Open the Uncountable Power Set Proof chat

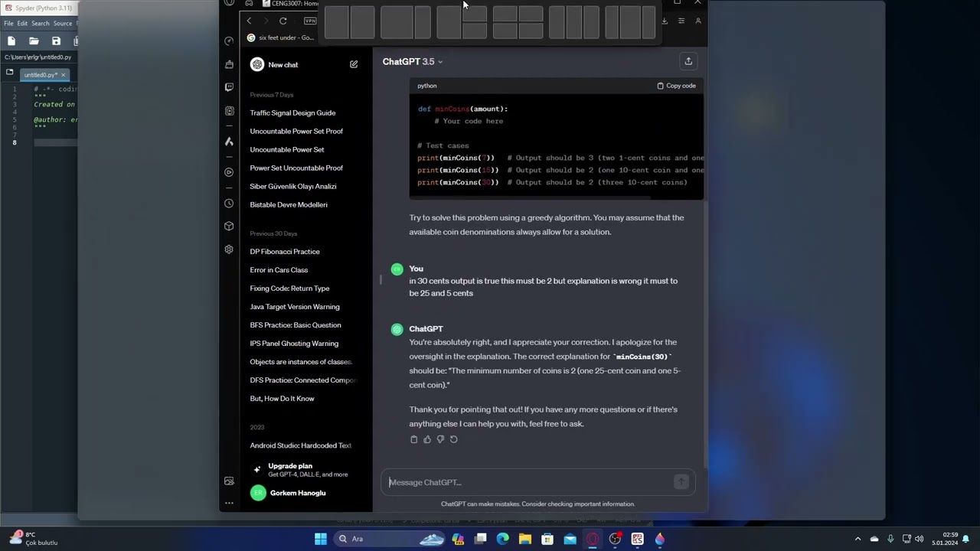pyautogui.click(x=296, y=131)
